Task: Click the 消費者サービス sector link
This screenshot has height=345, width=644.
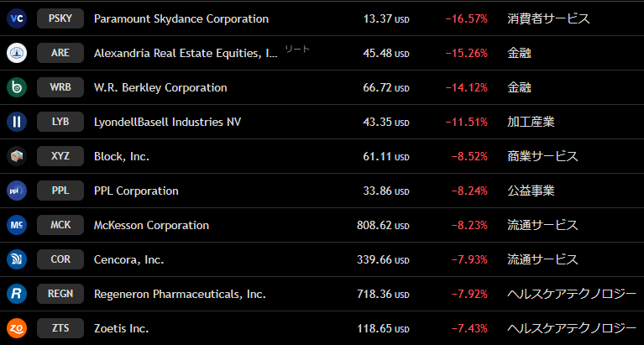Action: tap(548, 18)
